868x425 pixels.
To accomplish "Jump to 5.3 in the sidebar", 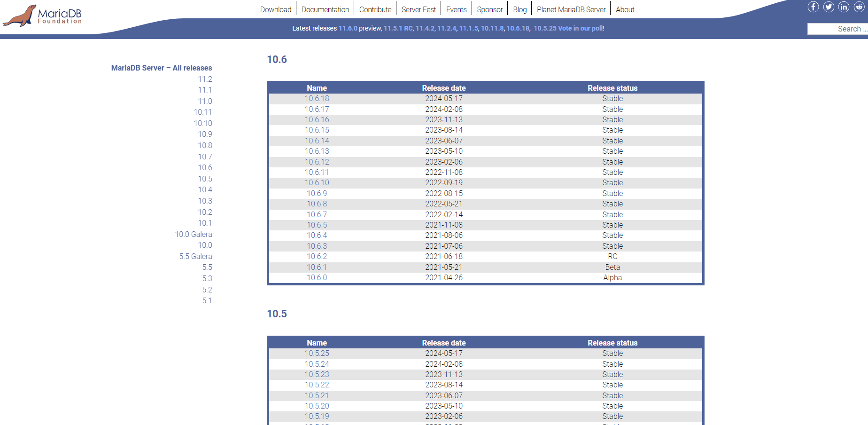I will click(207, 278).
